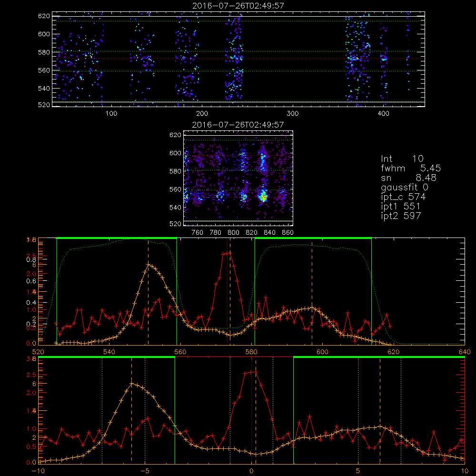
Task: Select the 'ipt1 551' readout line
Action: point(401,207)
